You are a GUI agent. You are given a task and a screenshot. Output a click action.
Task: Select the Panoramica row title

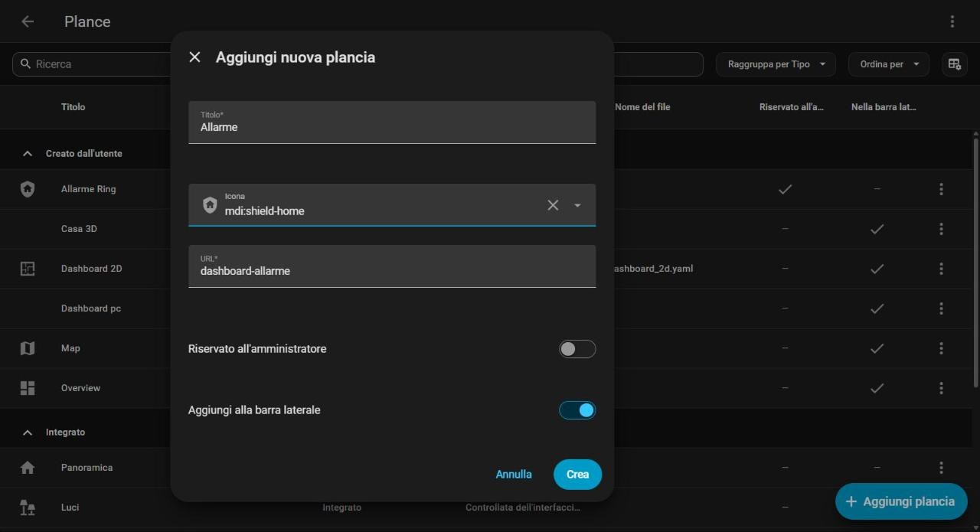coord(87,468)
